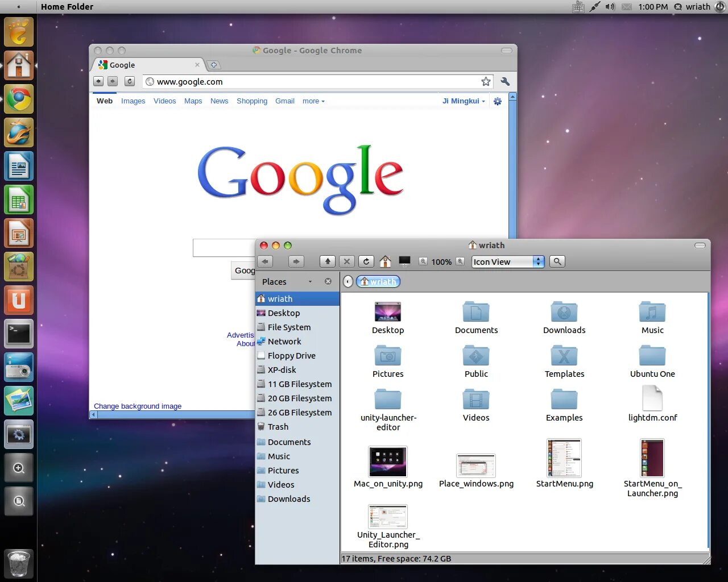Click the up-arrow parent folder icon

[x=327, y=261]
